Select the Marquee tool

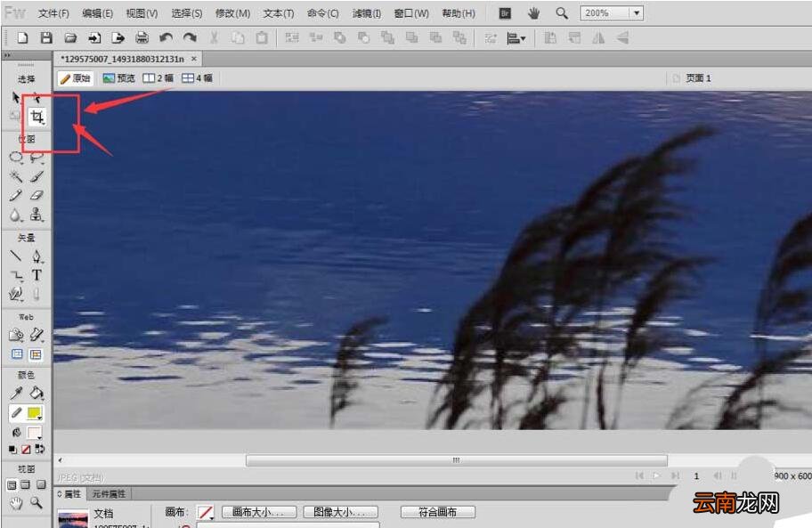pyautogui.click(x=16, y=157)
